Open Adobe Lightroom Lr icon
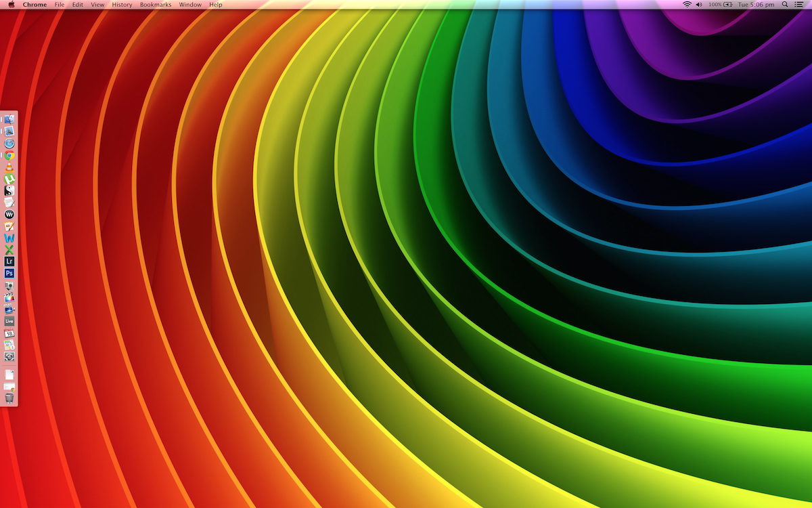812x508 pixels. point(9,261)
